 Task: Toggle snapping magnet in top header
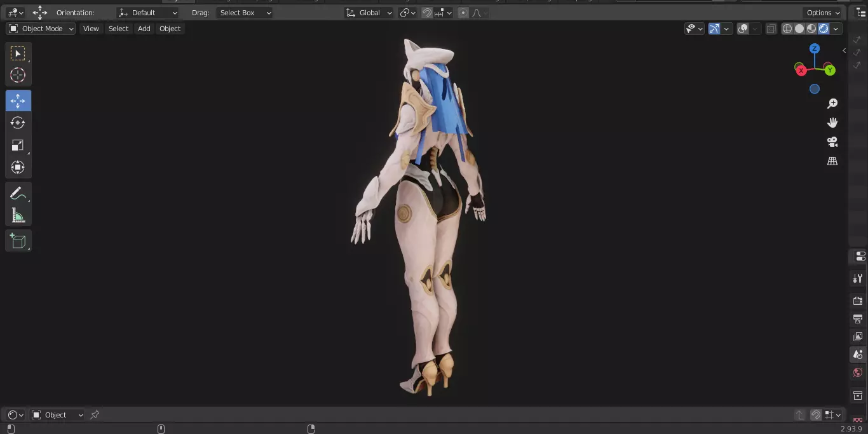428,13
